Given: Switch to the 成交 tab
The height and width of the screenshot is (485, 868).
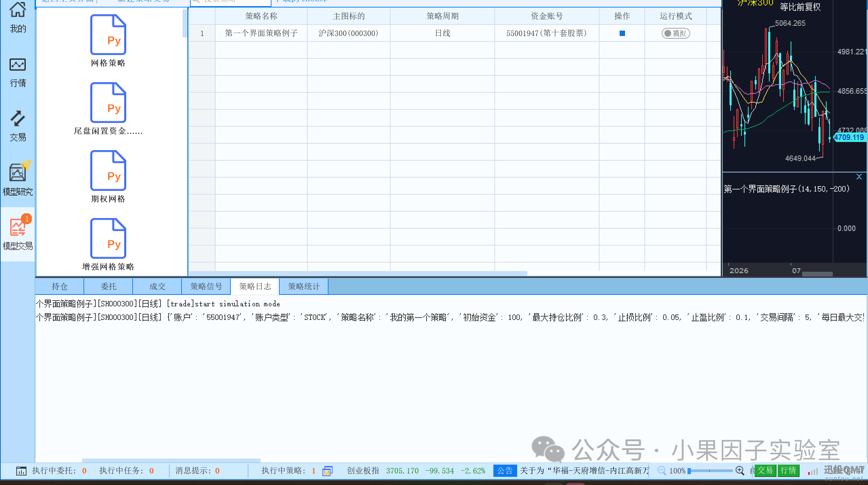Looking at the screenshot, I should click(x=157, y=286).
